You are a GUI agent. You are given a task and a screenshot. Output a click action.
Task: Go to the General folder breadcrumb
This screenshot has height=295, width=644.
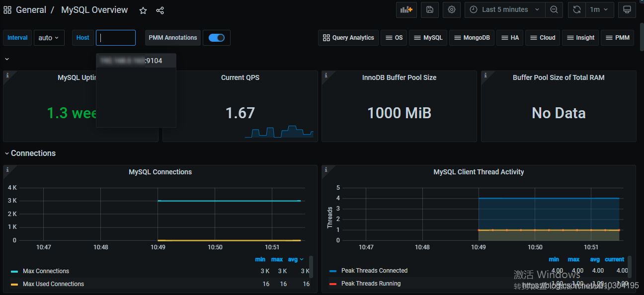31,10
